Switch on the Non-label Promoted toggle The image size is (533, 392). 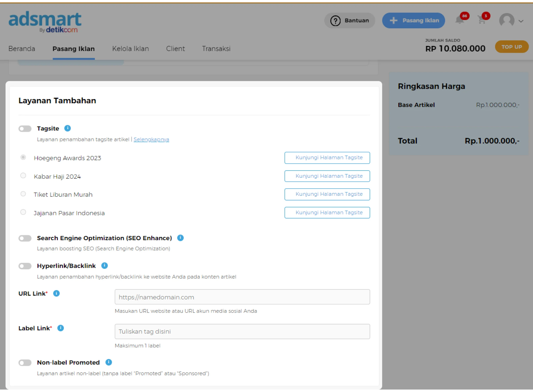point(25,363)
